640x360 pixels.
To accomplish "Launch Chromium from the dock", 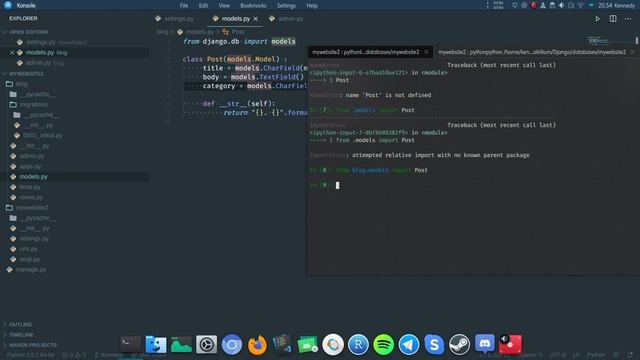I will coord(231,345).
